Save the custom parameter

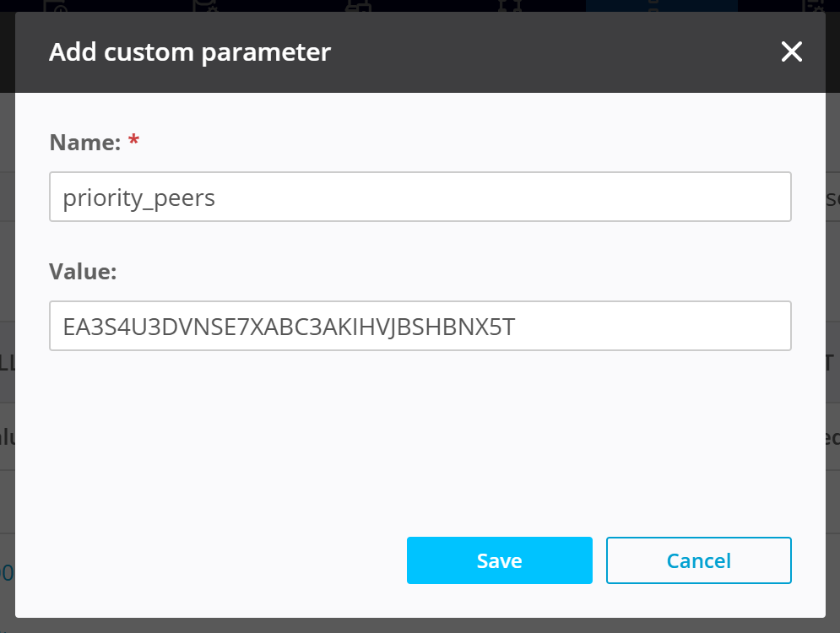(499, 560)
